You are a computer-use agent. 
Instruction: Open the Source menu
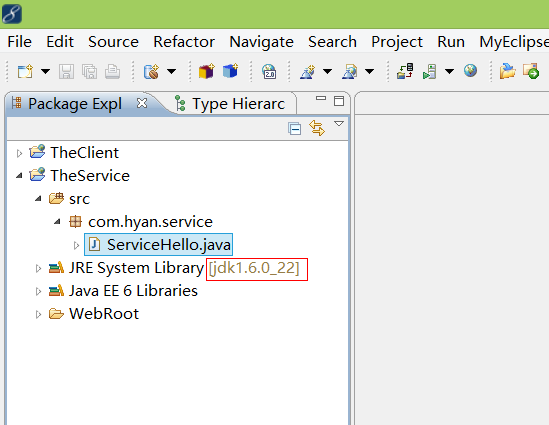click(113, 42)
